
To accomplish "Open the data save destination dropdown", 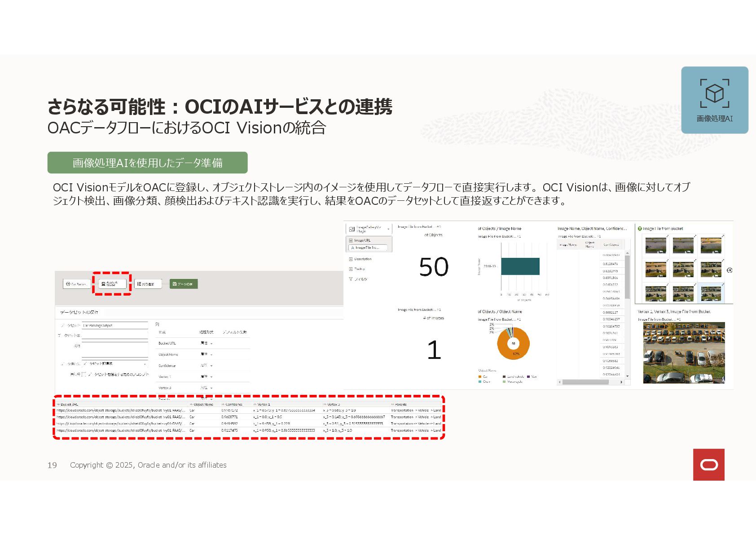I will (x=115, y=363).
